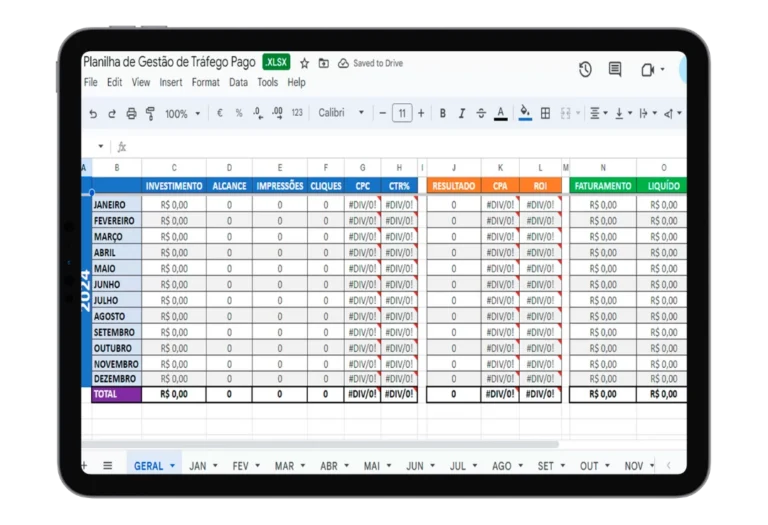
Task: Click the undo arrow icon
Action: tap(93, 114)
